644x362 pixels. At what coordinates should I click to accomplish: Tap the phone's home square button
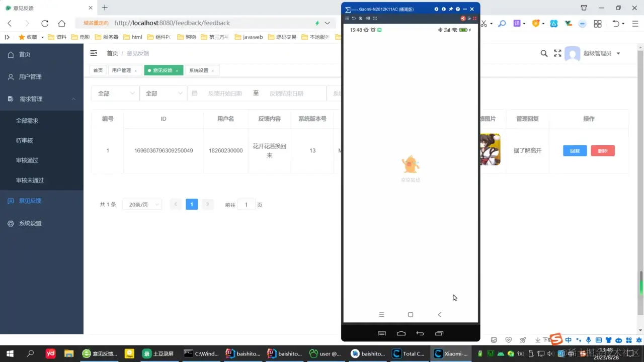click(x=411, y=315)
